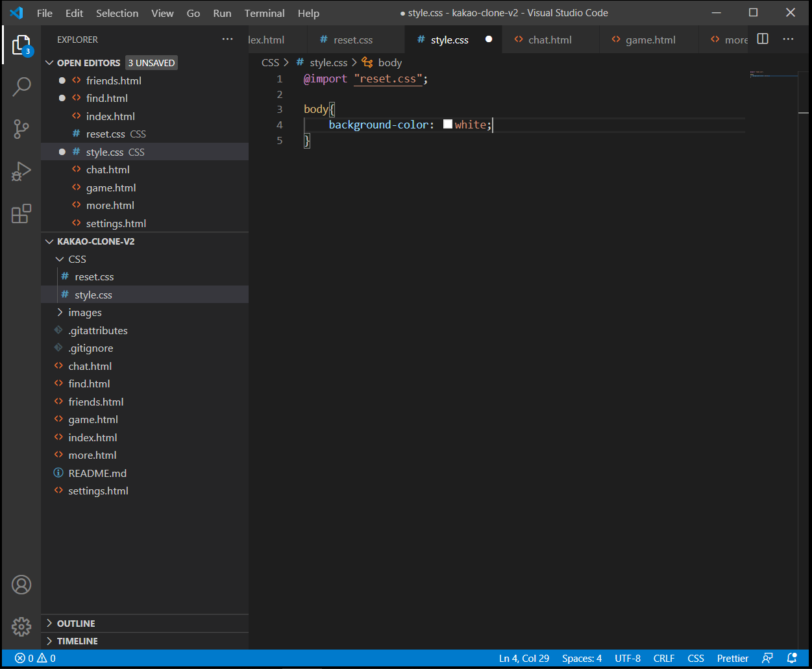Collapse the Open Editors section
812x669 pixels.
pyautogui.click(x=49, y=63)
